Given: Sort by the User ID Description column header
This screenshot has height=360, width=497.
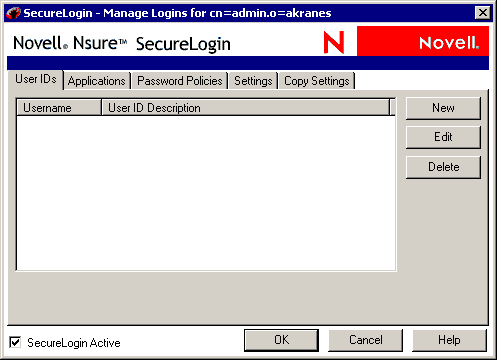Looking at the screenshot, I should coord(246,108).
